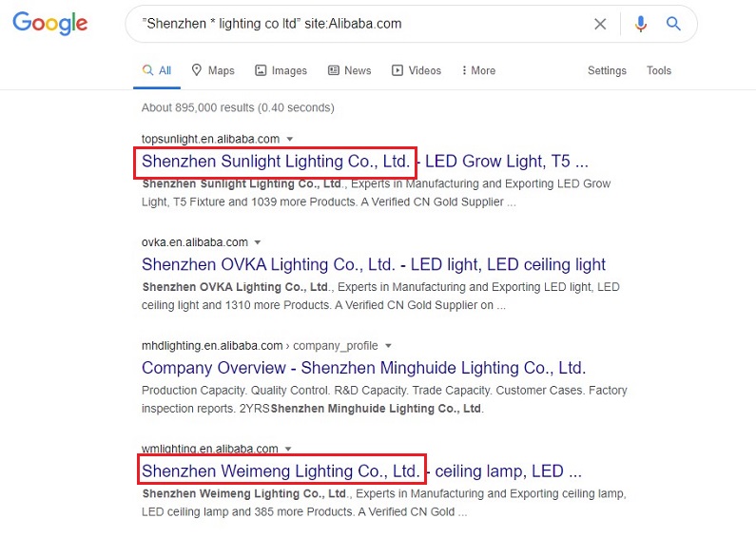Image resolution: width=756 pixels, height=538 pixels.
Task: Open Shenzhen Sunlight Lighting Co., Ltd. result
Action: (276, 162)
